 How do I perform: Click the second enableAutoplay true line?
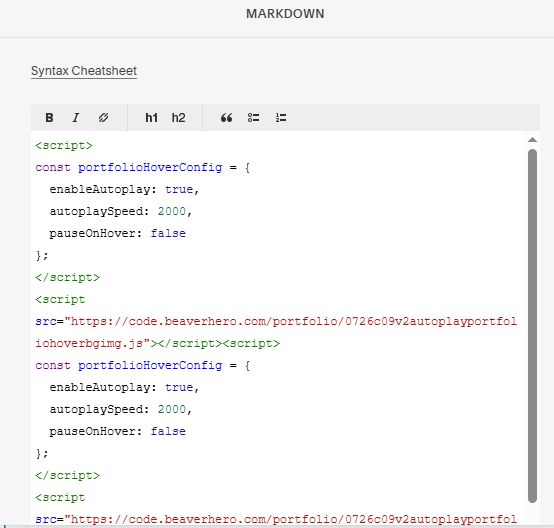pos(124,387)
